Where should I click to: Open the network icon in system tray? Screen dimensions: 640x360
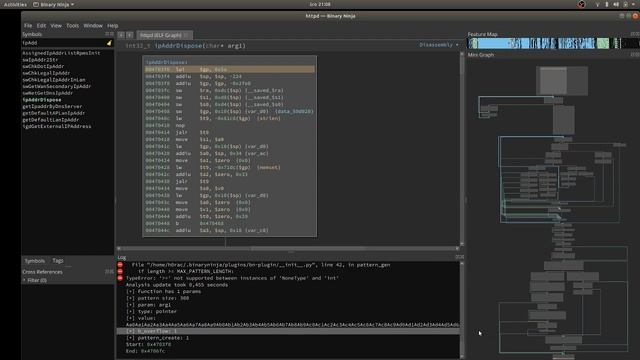598,4
